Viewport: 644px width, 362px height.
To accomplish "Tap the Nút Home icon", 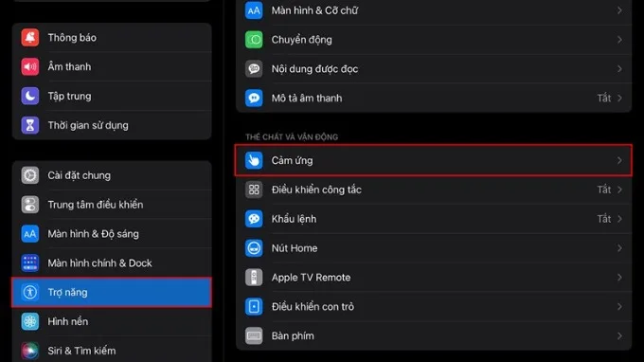I will coord(254,247).
